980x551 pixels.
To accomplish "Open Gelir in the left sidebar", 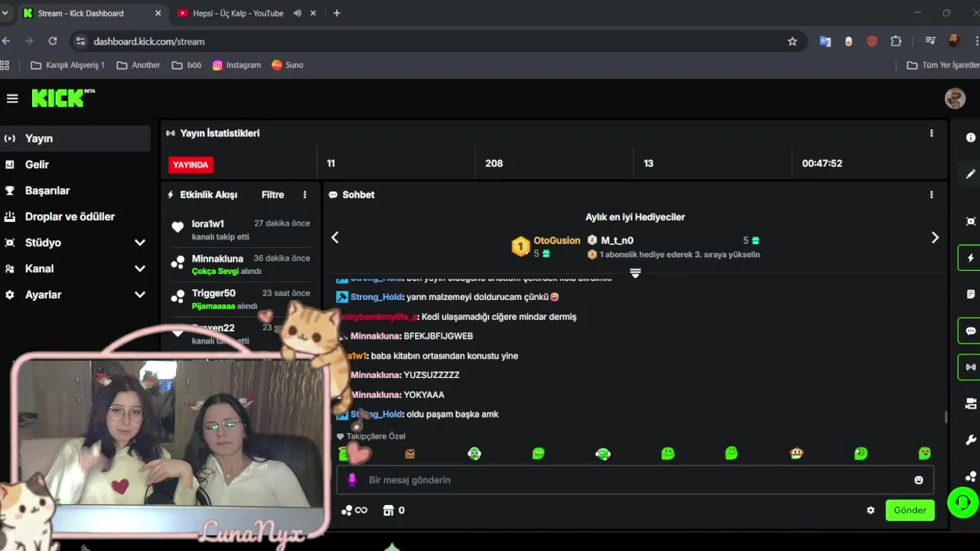I will 75,165.
